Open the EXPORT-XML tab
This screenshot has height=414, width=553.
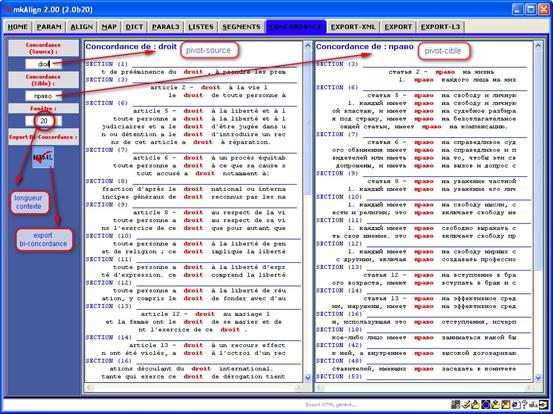point(353,27)
